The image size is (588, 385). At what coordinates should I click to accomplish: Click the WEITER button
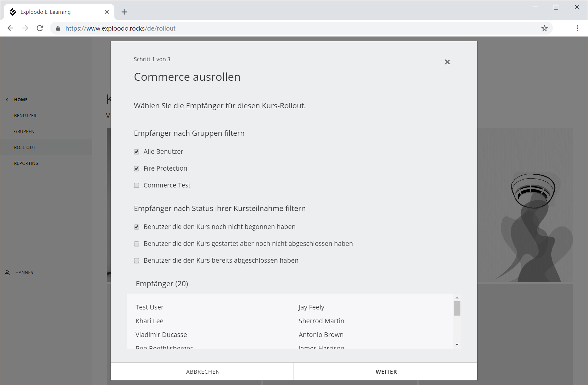point(386,372)
